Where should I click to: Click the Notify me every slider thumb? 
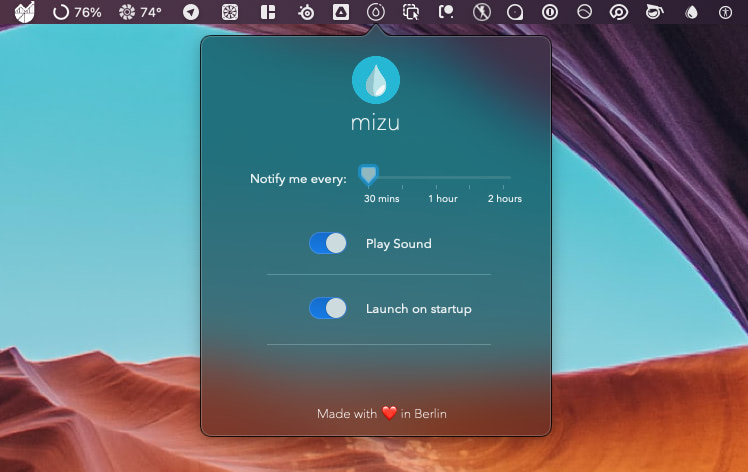pos(368,175)
